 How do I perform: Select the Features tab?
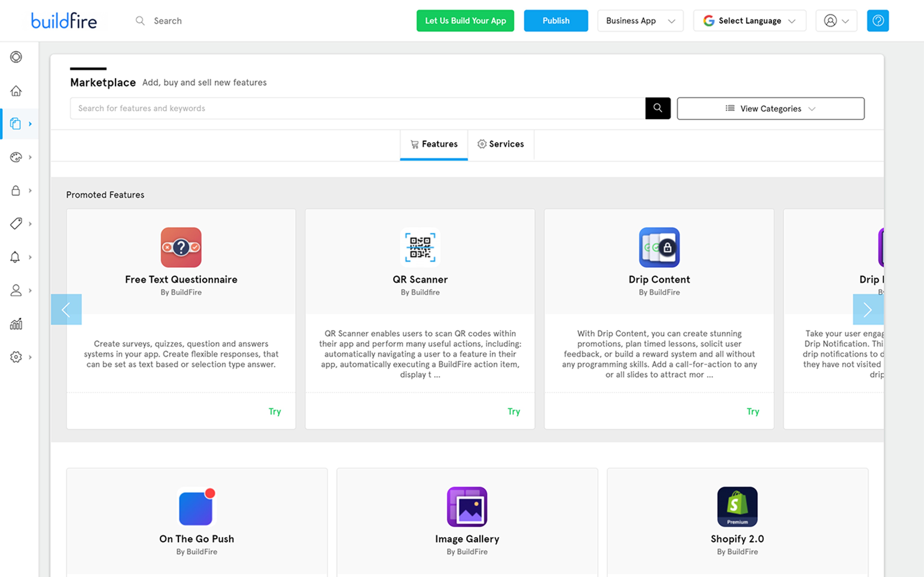click(434, 144)
